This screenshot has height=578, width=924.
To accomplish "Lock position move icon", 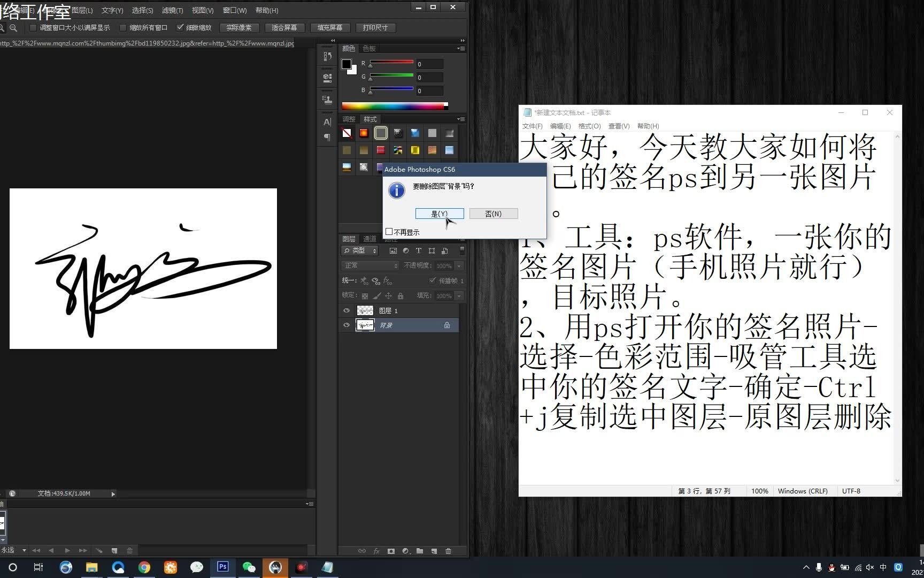I will click(389, 295).
